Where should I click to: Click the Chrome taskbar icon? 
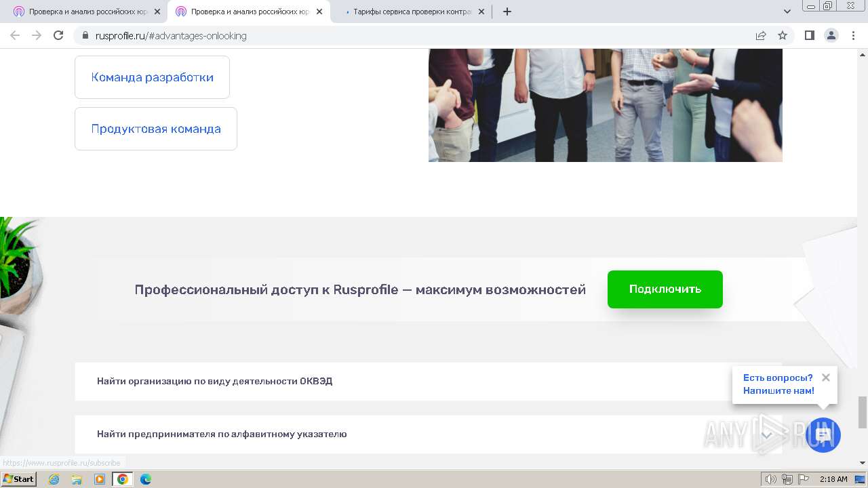click(x=123, y=479)
